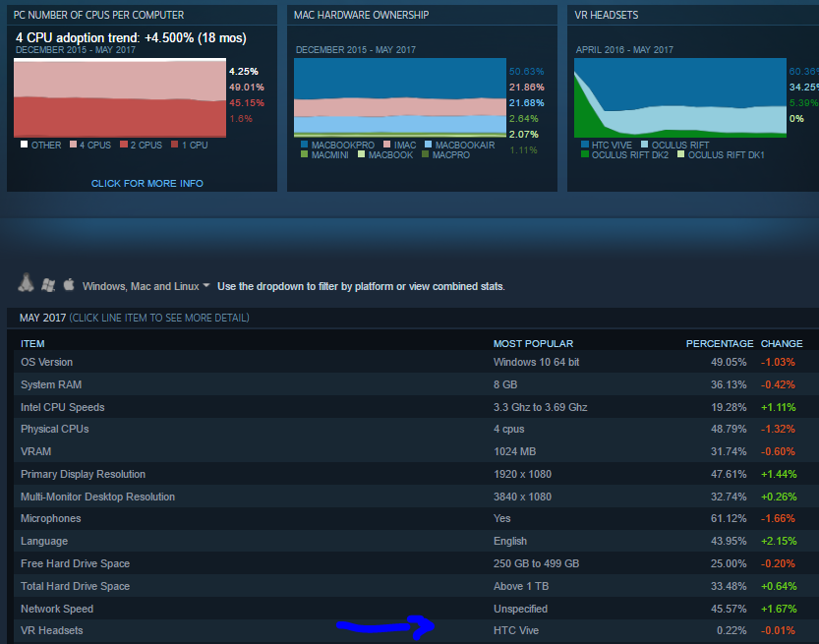Viewport: 819px width, 644px height.
Task: Click the MACBOOK legend swatch
Action: [x=362, y=154]
